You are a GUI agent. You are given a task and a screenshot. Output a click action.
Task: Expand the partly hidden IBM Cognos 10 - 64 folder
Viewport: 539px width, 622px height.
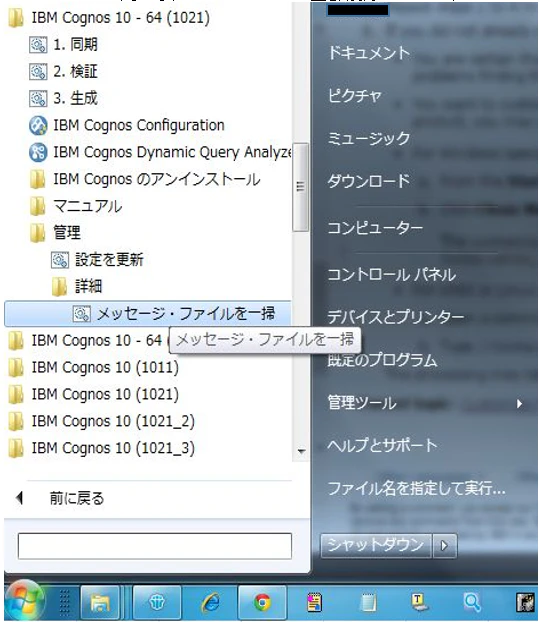tap(85, 340)
